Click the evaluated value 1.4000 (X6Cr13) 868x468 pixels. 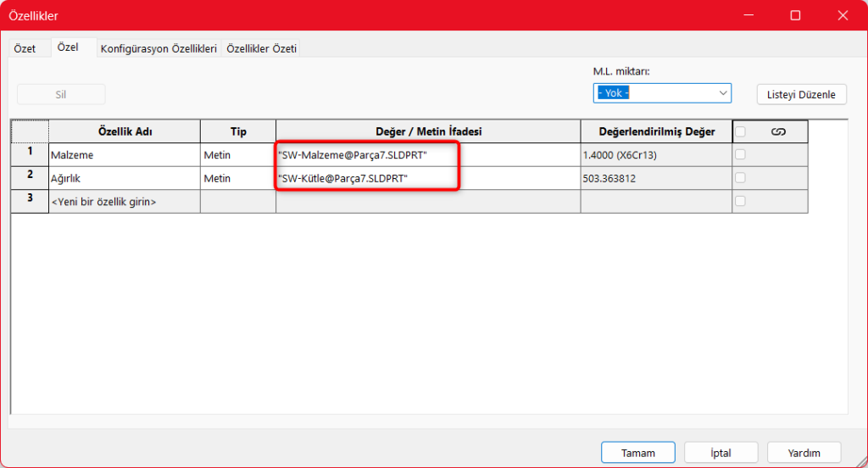click(656, 155)
